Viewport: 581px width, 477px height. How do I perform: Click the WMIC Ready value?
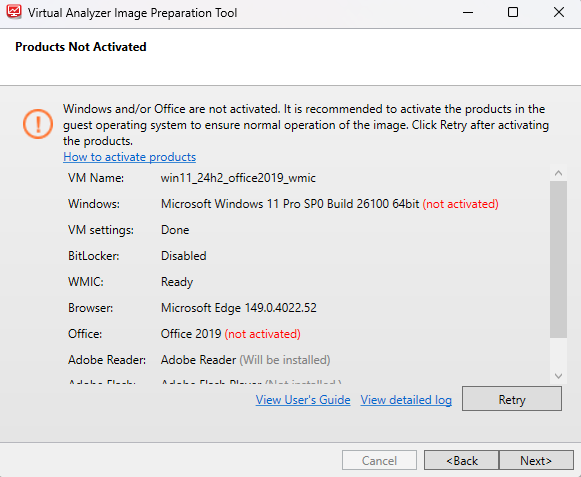(x=177, y=282)
